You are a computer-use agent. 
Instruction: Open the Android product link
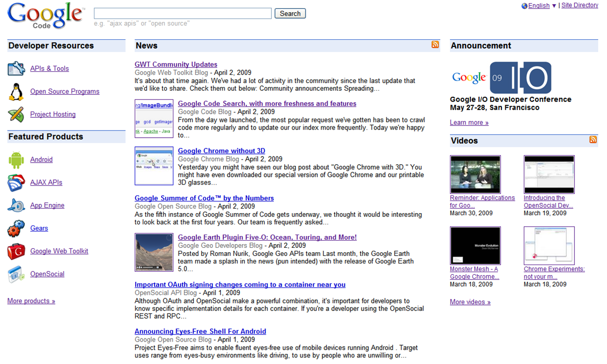[41, 160]
